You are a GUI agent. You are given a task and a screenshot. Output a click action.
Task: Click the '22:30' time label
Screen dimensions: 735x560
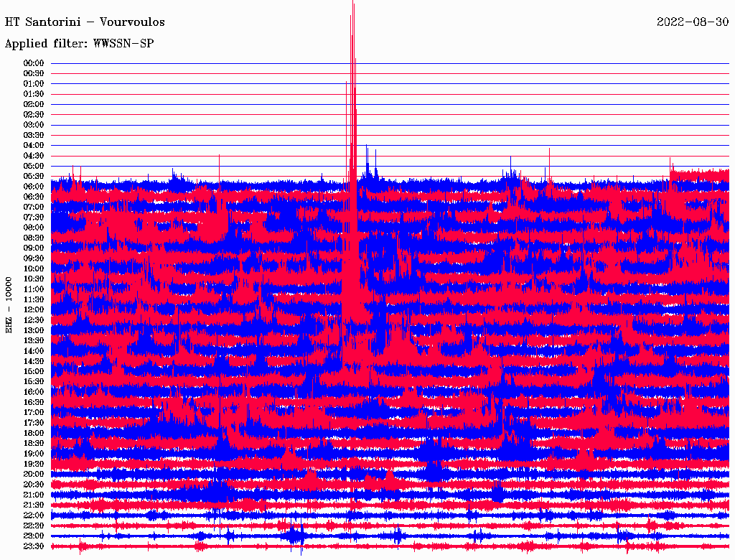coord(33,526)
